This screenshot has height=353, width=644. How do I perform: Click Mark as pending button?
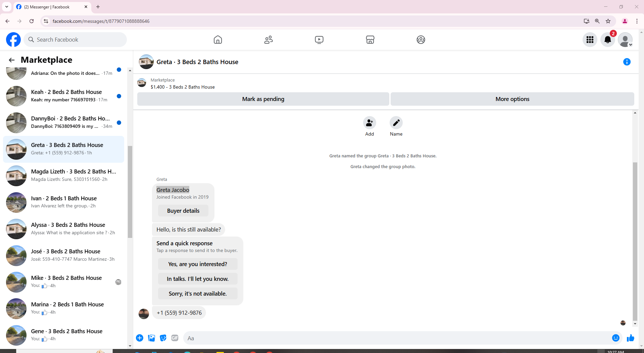coord(263,99)
